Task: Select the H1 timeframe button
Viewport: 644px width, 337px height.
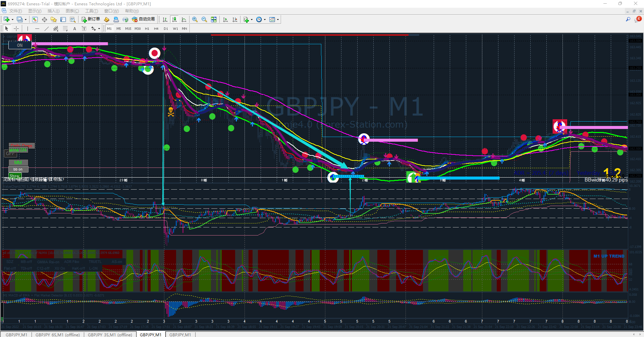Action: point(147,29)
